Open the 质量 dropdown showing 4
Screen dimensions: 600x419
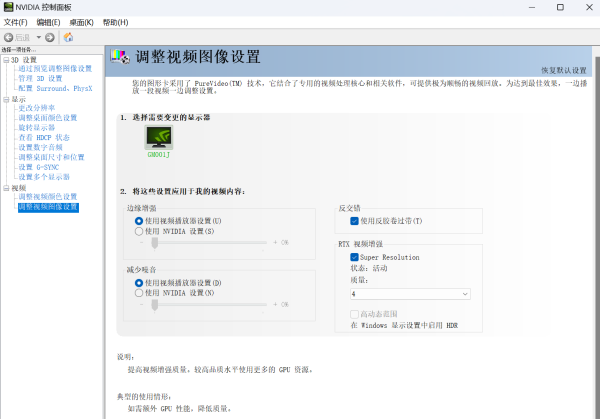(410, 294)
